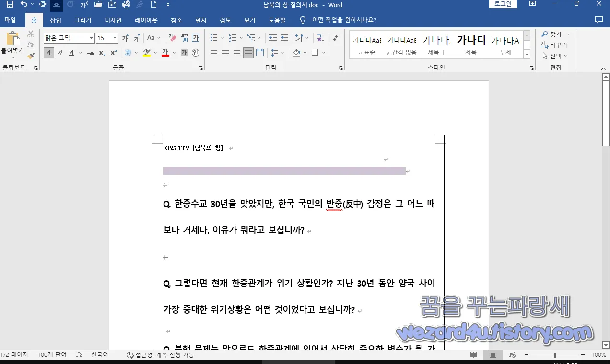
Task: Decrease the paragraph indent
Action: 273,38
